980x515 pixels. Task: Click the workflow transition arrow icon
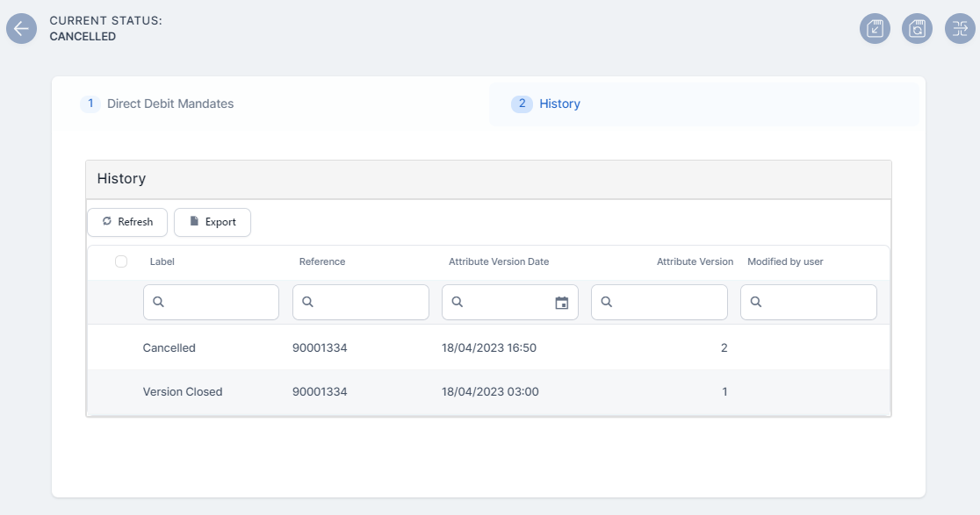click(960, 29)
